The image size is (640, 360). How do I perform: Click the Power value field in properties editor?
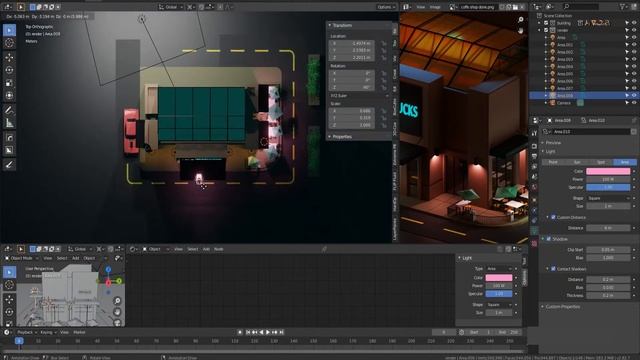(x=608, y=179)
